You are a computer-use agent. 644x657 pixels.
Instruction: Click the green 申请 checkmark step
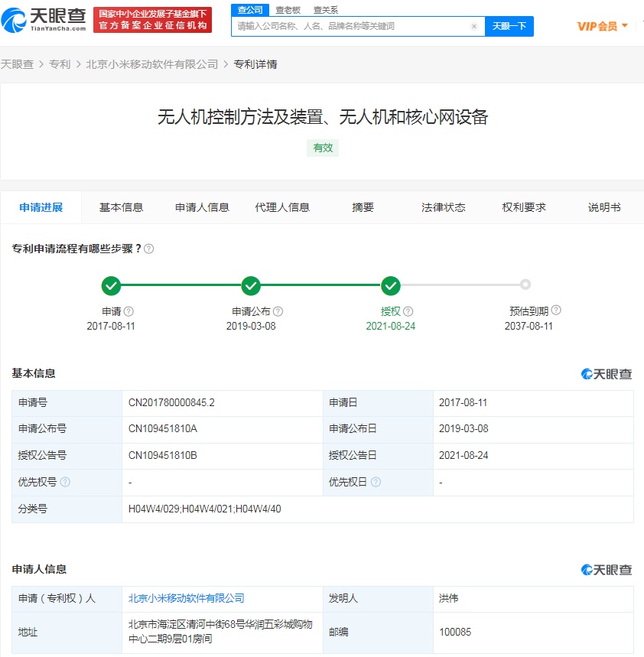tap(111, 286)
